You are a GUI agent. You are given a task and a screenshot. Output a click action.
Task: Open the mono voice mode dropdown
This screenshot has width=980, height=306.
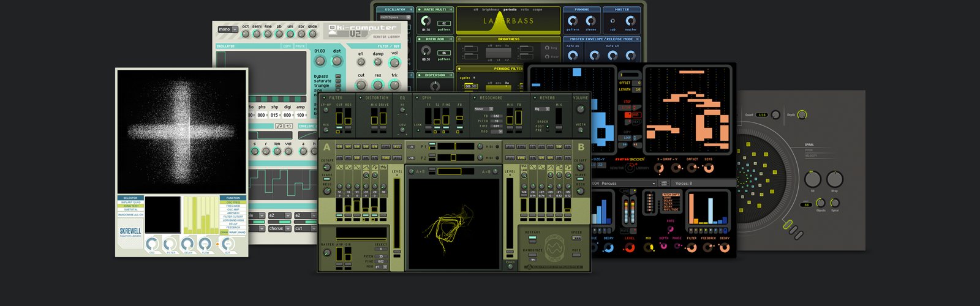[228, 29]
